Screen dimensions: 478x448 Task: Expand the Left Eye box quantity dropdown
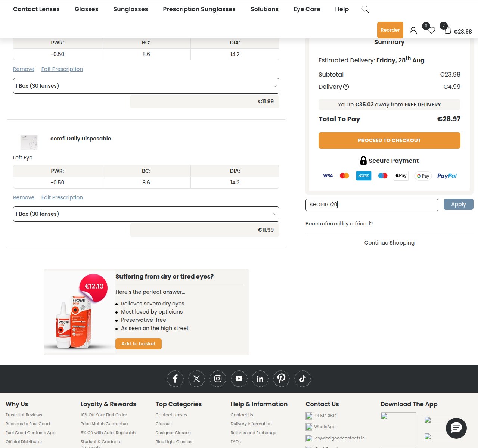point(146,214)
